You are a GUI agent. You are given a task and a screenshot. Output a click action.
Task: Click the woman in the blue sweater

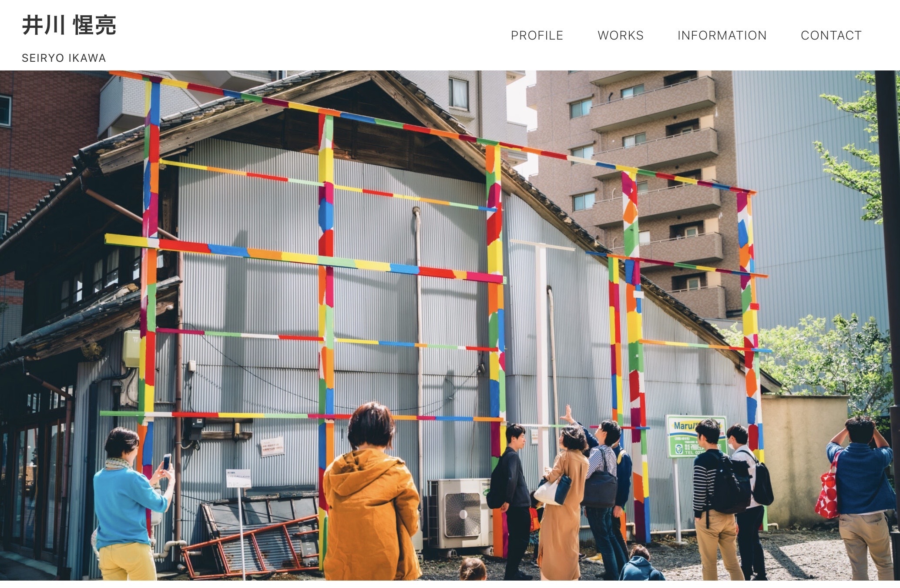tap(131, 504)
